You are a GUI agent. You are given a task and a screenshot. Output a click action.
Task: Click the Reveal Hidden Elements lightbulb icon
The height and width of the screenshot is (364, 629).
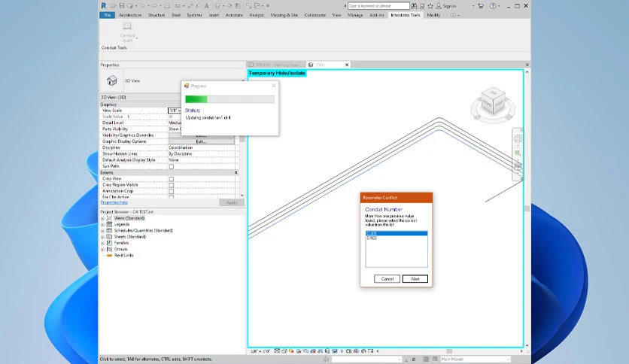tap(342, 350)
